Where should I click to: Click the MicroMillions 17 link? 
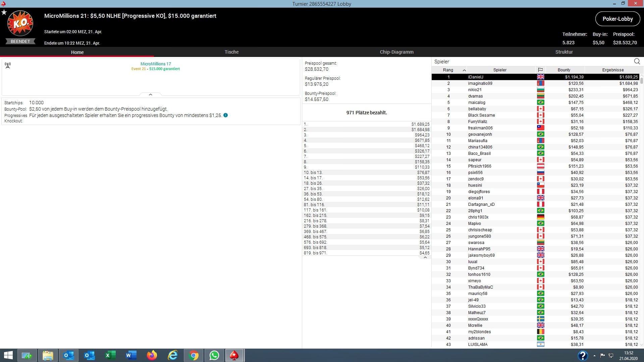pos(156,64)
